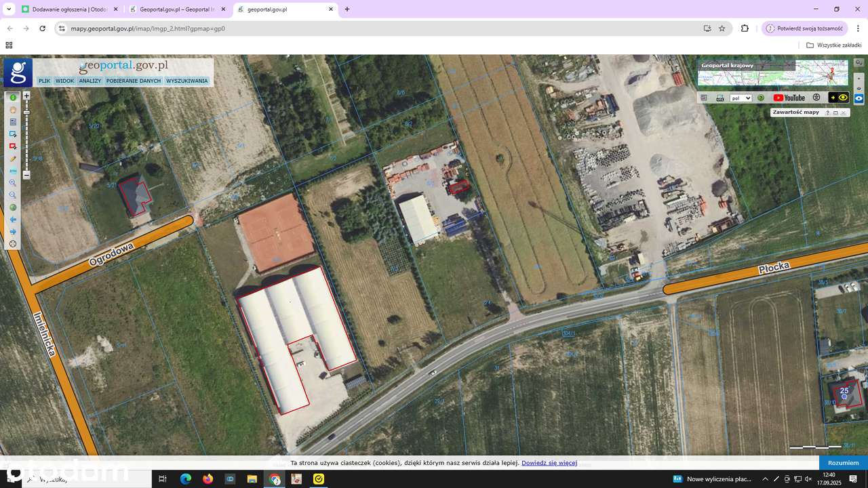
Task: Go to previous map view arrow
Action: (13, 220)
